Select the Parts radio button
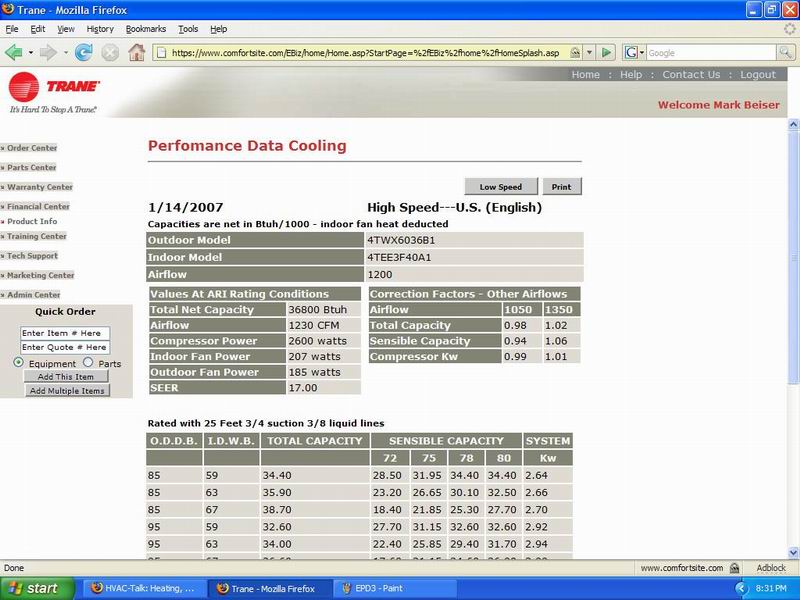The width and height of the screenshot is (800, 600). coord(88,363)
